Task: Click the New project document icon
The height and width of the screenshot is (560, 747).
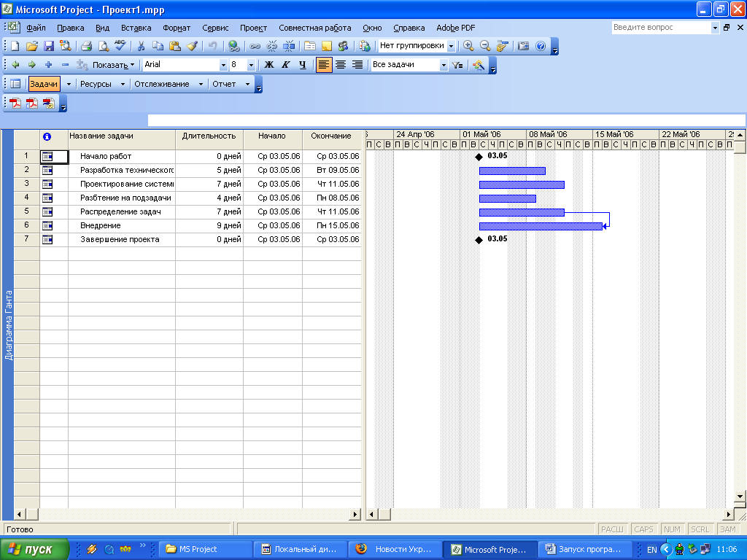Action: click(15, 46)
